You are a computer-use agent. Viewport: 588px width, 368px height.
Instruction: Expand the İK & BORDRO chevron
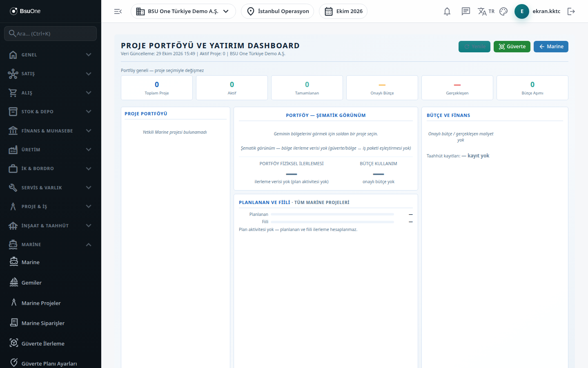click(89, 168)
